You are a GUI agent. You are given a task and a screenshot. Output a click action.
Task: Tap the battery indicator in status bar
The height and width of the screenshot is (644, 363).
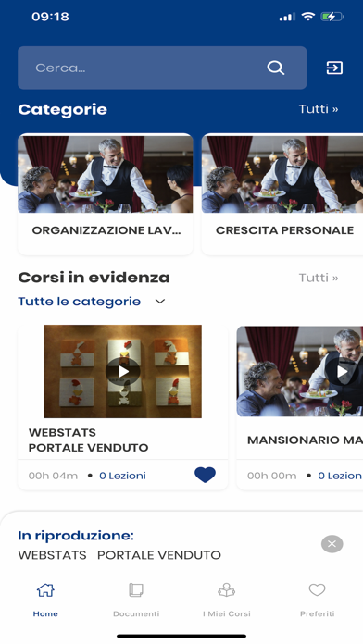(x=332, y=17)
